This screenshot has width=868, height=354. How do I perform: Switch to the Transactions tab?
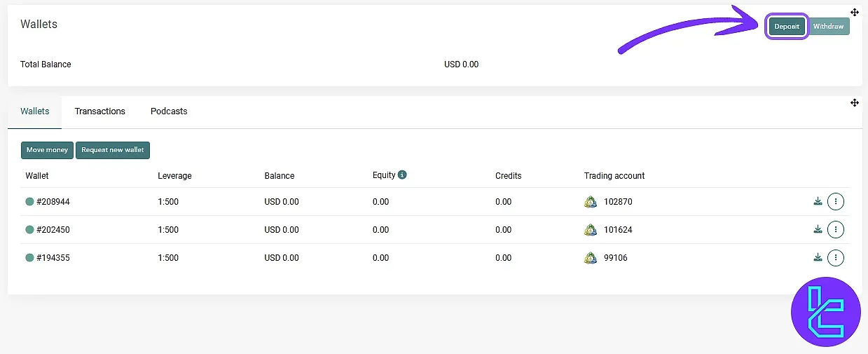coord(99,111)
